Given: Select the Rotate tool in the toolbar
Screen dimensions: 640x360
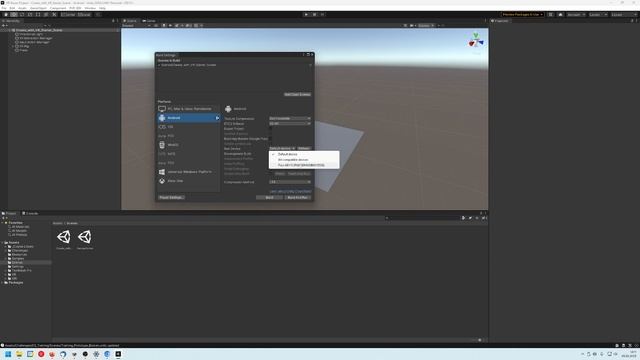Looking at the screenshot, I should (x=22, y=14).
